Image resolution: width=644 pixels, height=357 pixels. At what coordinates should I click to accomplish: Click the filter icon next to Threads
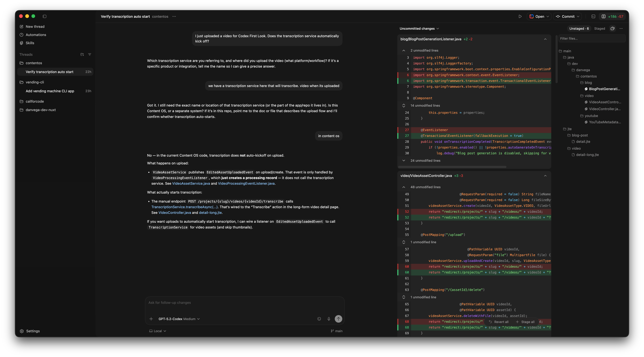(x=90, y=54)
